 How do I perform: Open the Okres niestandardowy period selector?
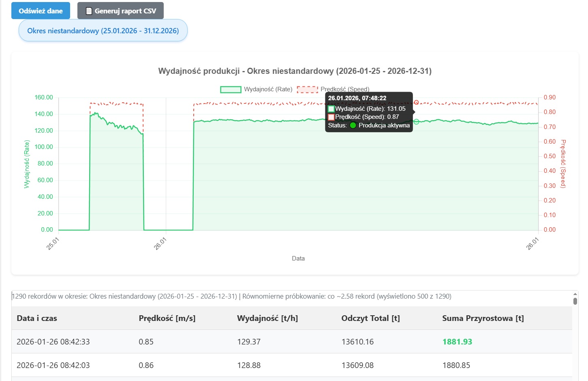pos(103,31)
